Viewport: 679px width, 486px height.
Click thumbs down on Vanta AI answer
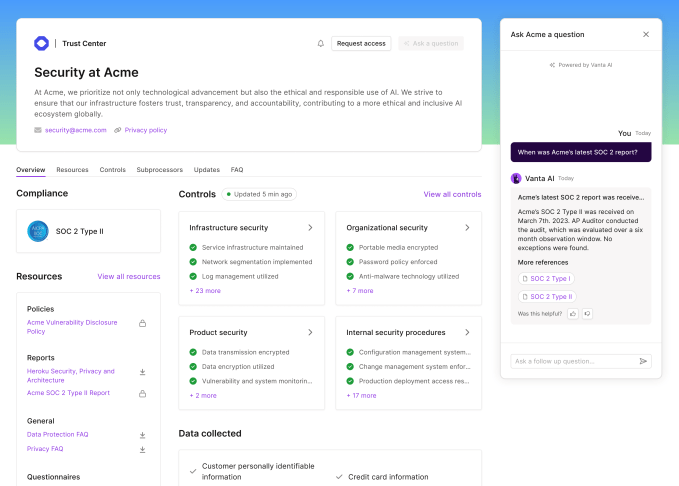pos(587,313)
